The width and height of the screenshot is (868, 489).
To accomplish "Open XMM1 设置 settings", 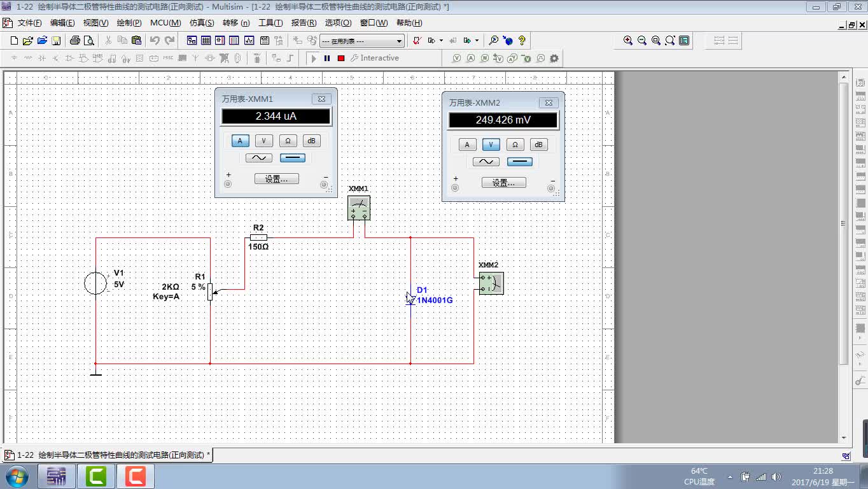I will tap(277, 179).
